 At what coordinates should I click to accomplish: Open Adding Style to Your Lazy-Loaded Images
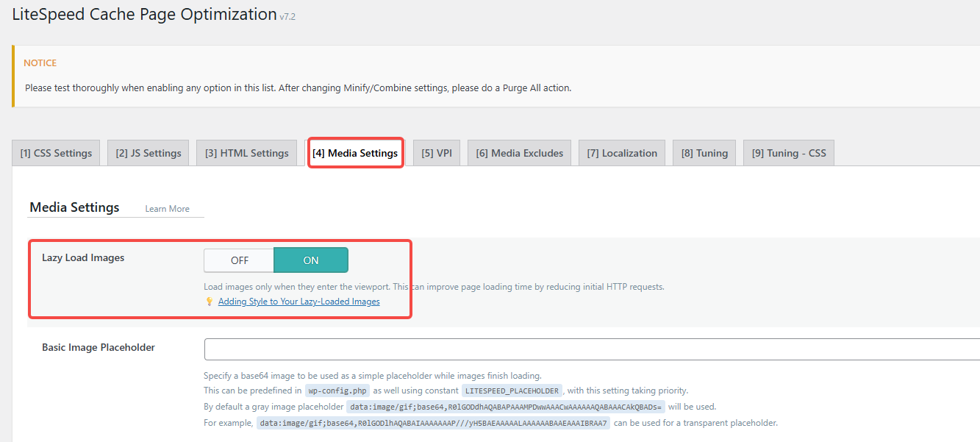(x=298, y=301)
